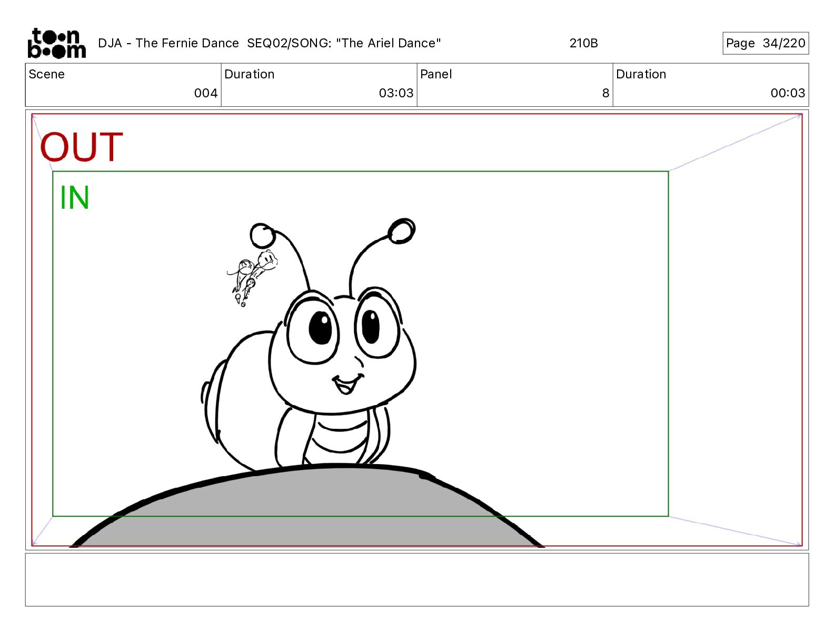Click the bug's left antenna ball

point(262,236)
